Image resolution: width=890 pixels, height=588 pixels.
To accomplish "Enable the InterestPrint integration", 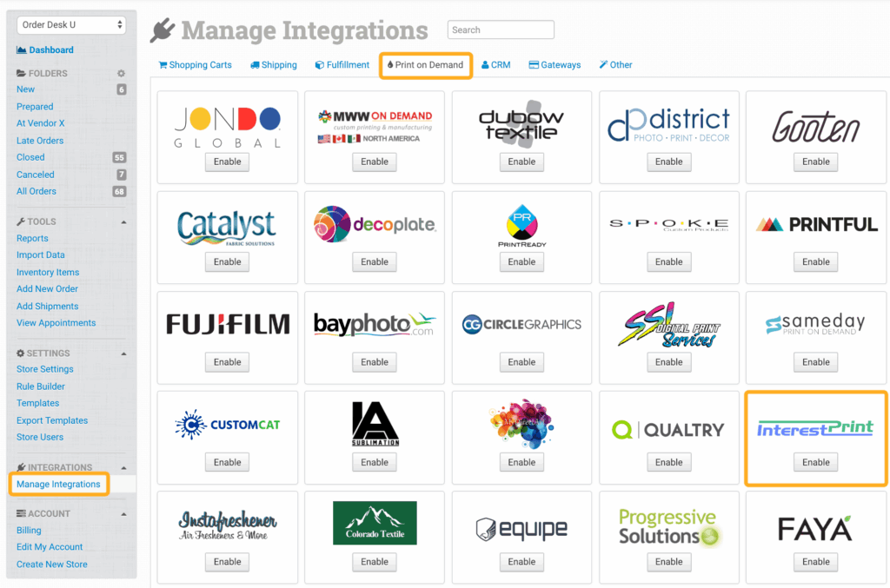I will [x=815, y=462].
